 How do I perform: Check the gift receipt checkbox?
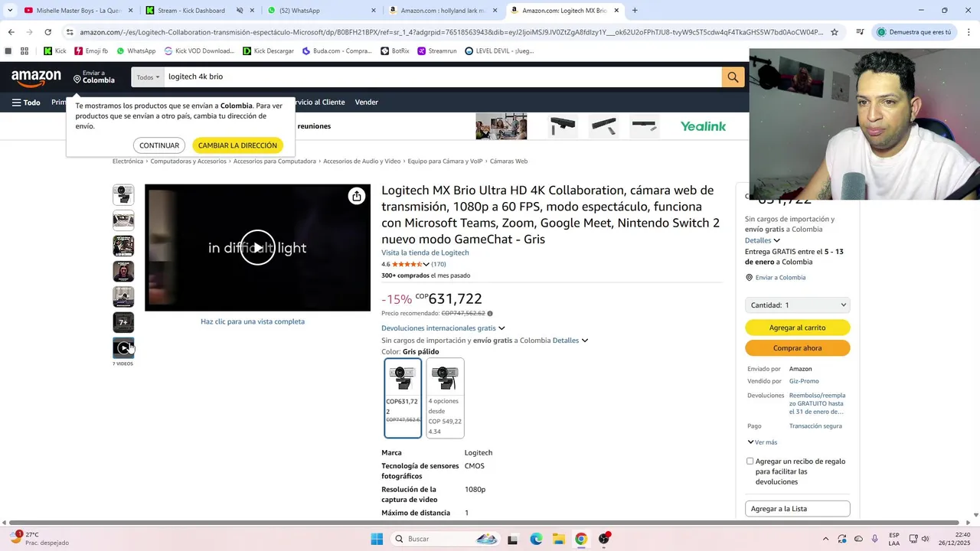tap(750, 461)
